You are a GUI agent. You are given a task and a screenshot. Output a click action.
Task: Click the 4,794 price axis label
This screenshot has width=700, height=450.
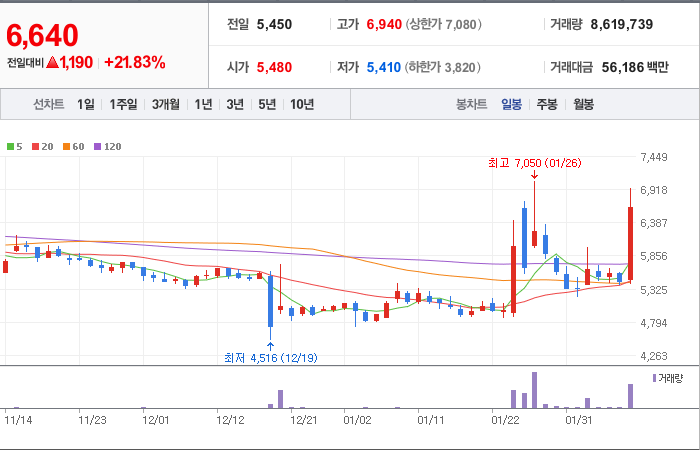click(x=654, y=323)
